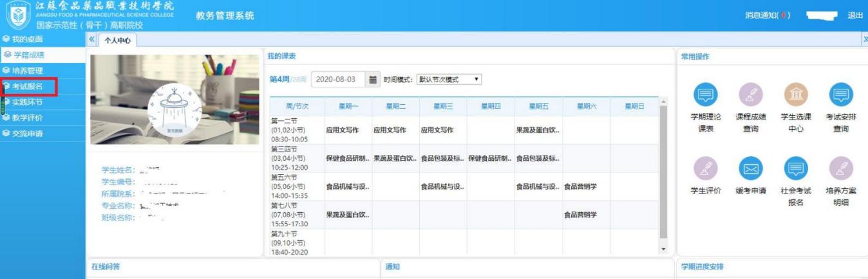The image size is (868, 279).
Task: Collapse the left sidebar with double-chevron
Action: click(x=91, y=40)
